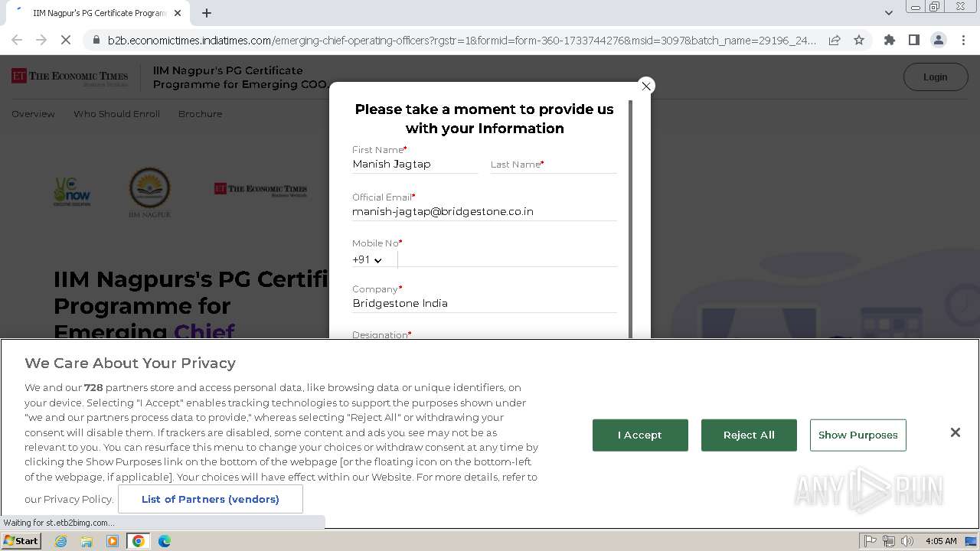Viewport: 980px width, 551px height.
Task: Open the Brochure tab
Action: coord(200,113)
